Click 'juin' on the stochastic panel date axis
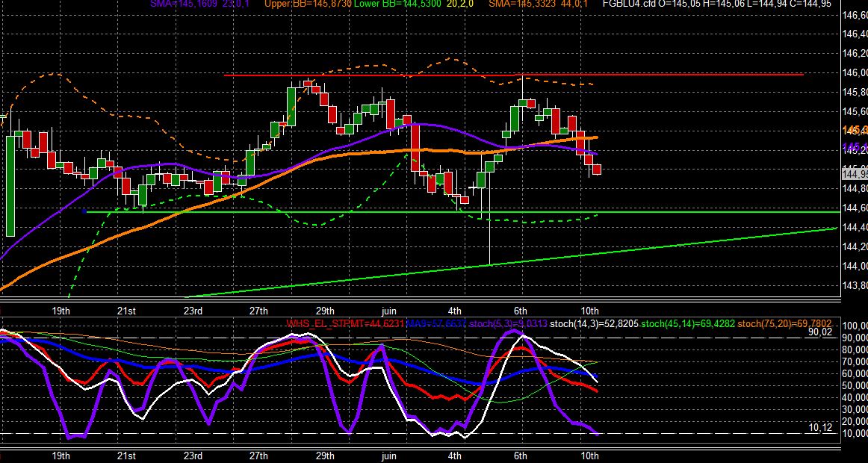The image size is (868, 463). point(389,456)
